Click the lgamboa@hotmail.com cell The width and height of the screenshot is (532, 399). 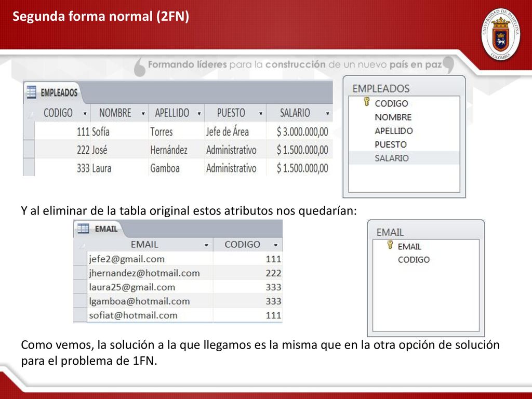pyautogui.click(x=150, y=301)
